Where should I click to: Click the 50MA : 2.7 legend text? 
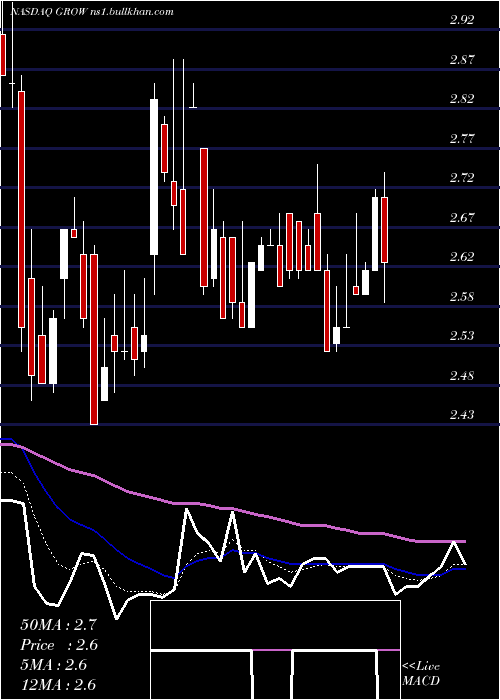(58, 625)
